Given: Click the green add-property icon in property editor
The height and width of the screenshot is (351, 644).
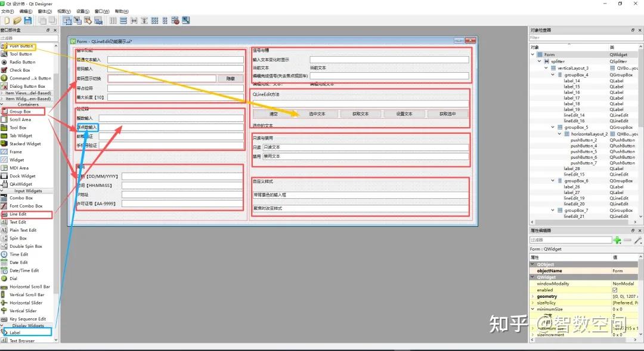Looking at the screenshot, I should (x=618, y=240).
